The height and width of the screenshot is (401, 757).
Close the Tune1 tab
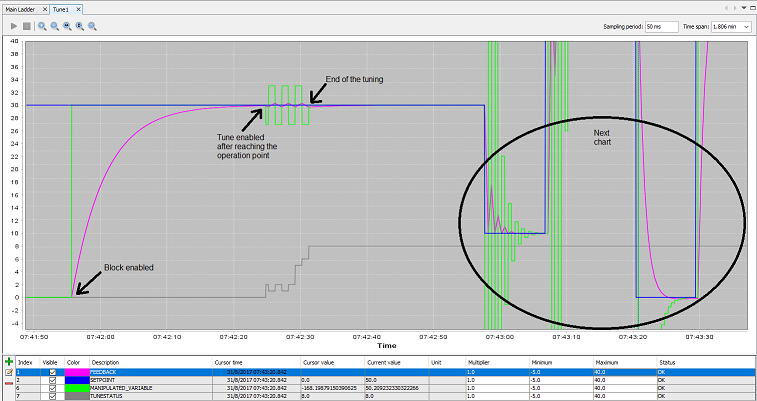tap(78, 9)
